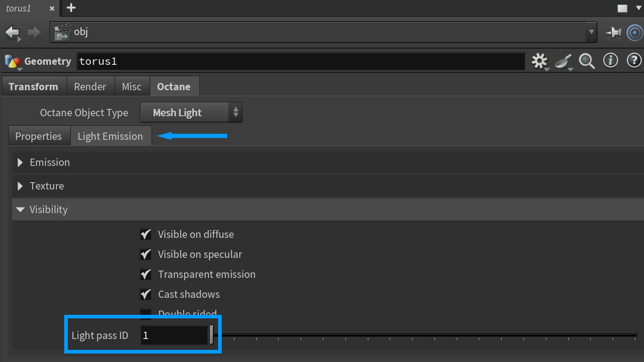The image size is (644, 362).
Task: Click the magnifier search parameters icon
Action: [x=586, y=61]
